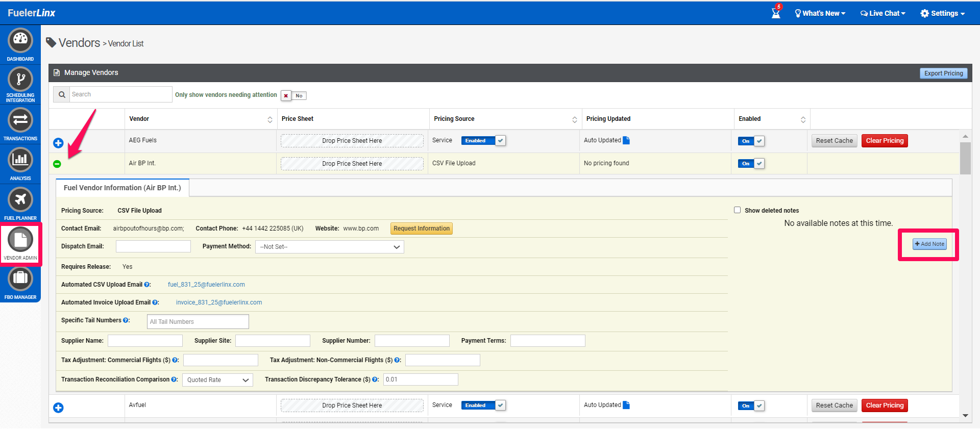Click Clear Pricing for Avfuel
Viewport: 980px width, 432px height.
[885, 405]
